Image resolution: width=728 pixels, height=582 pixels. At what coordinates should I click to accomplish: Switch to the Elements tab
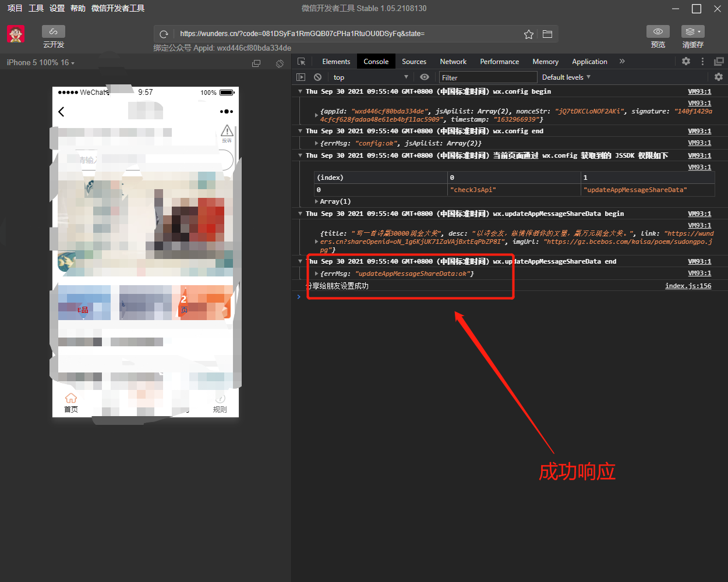pyautogui.click(x=336, y=61)
